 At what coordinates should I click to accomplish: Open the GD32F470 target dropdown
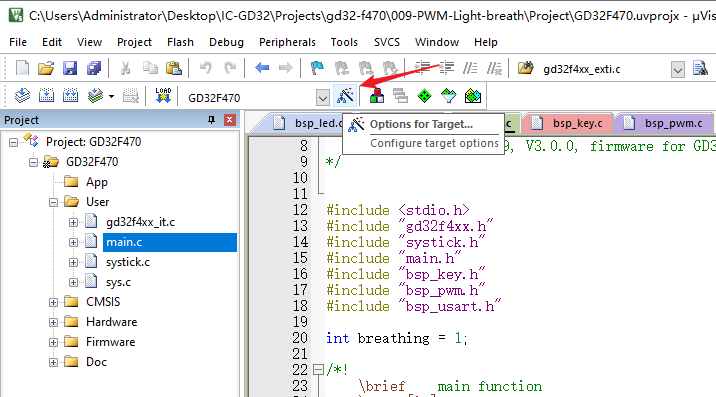point(322,97)
